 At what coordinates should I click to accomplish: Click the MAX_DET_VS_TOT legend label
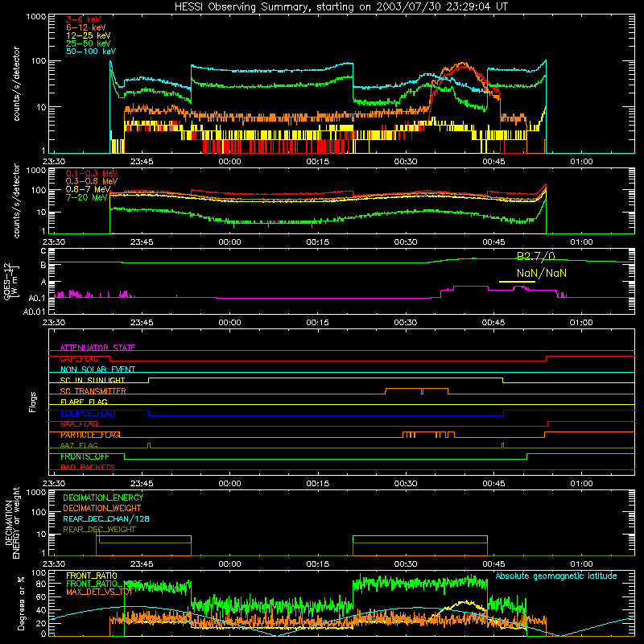click(x=99, y=592)
